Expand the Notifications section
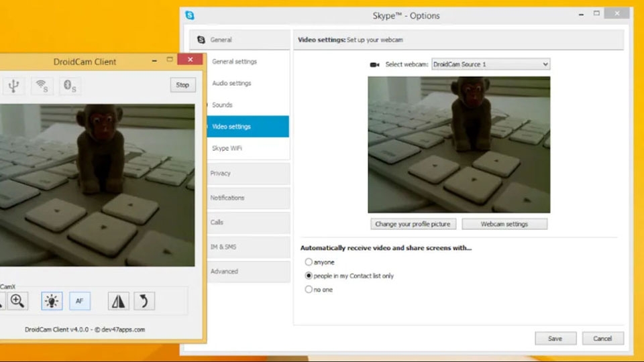The image size is (644, 362). (x=248, y=198)
